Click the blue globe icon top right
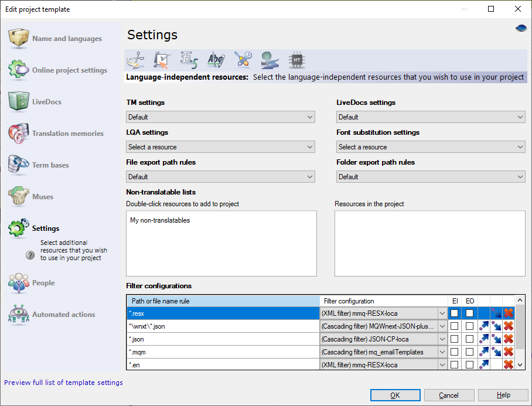This screenshot has height=406, width=532. tap(520, 28)
